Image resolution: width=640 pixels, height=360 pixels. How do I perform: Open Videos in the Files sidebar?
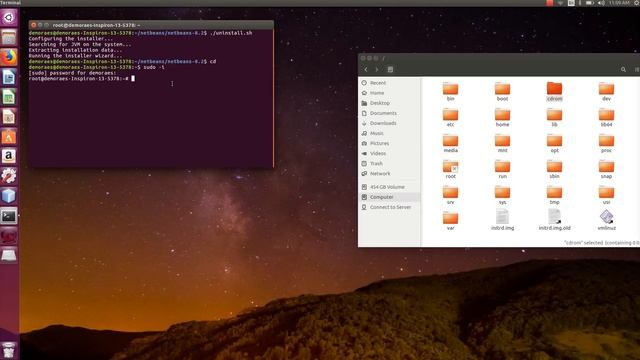coord(389,153)
